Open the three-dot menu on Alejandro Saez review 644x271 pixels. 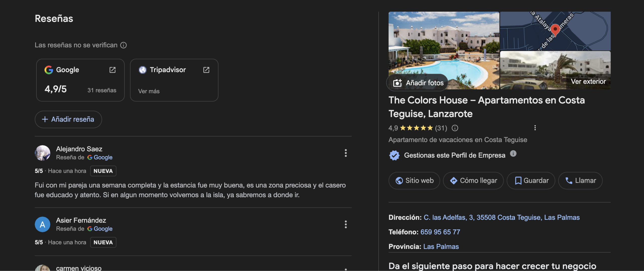[x=346, y=153]
